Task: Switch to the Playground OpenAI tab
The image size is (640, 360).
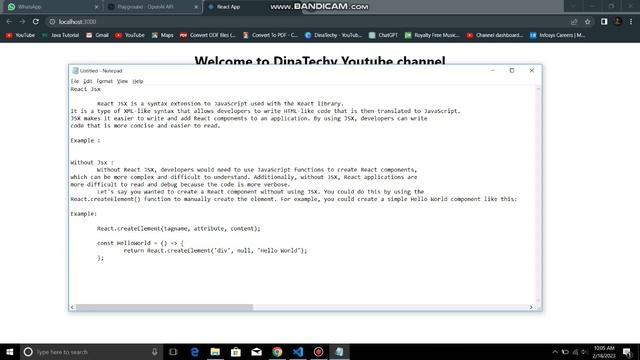Action: pos(153,7)
